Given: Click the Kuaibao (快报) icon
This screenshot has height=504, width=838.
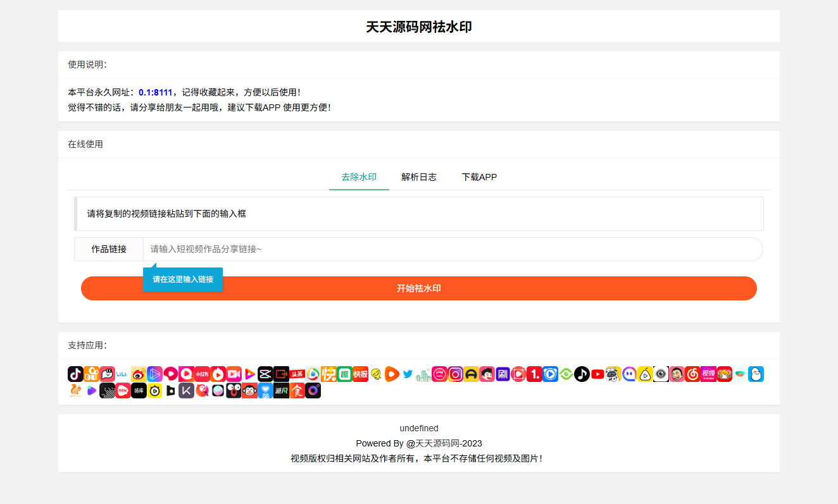Looking at the screenshot, I should pyautogui.click(x=360, y=374).
